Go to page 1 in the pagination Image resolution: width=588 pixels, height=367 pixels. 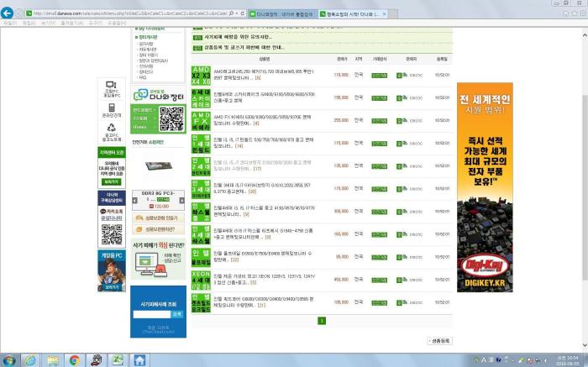321,321
